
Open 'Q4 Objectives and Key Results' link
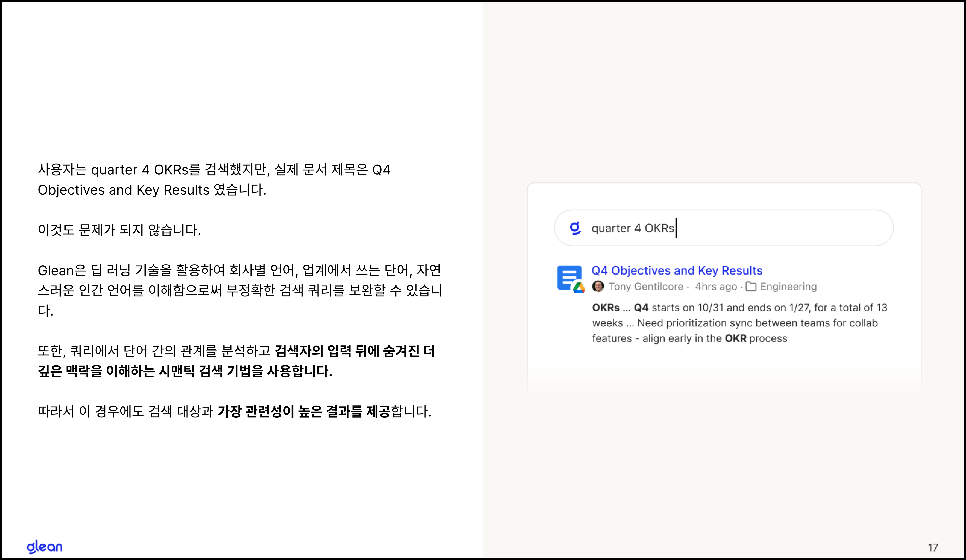tap(677, 270)
